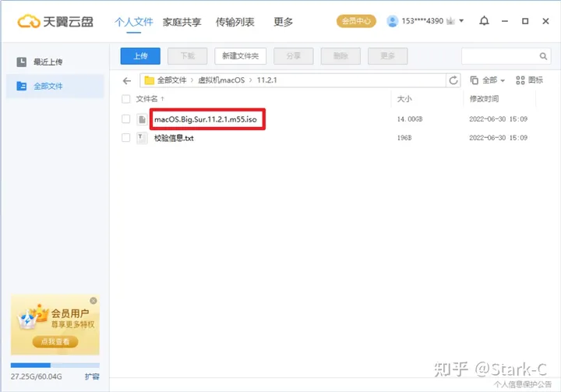The height and width of the screenshot is (392, 561).
Task: Click account name 153****4390
Action: coord(422,21)
